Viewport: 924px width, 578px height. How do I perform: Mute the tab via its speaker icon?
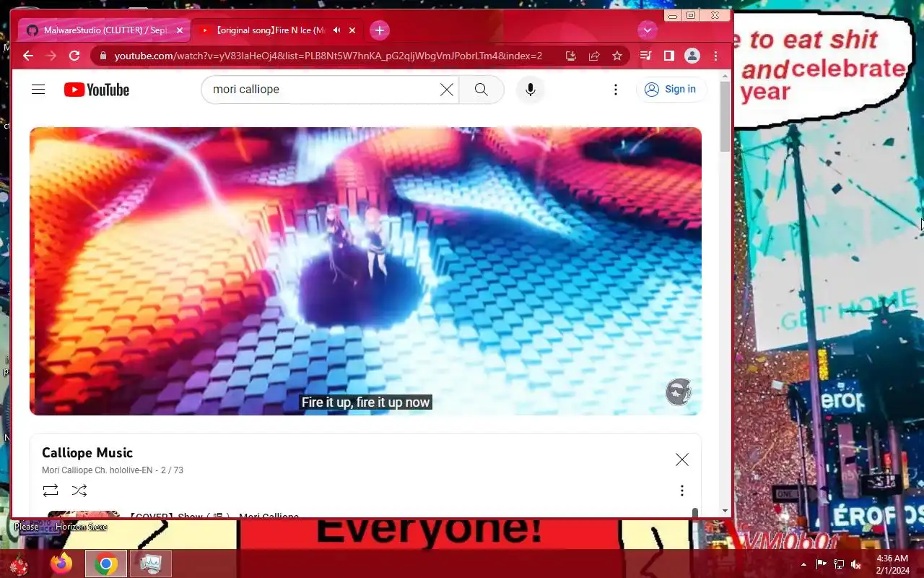(x=336, y=30)
